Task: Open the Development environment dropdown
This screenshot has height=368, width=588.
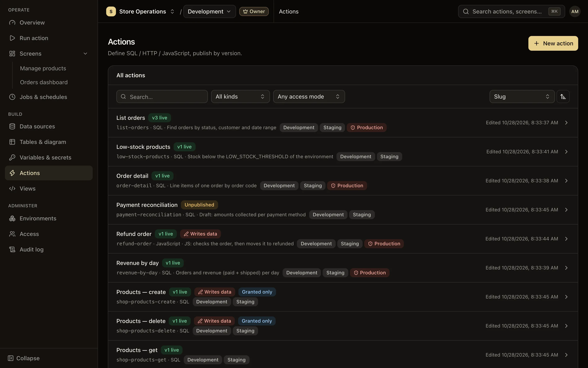Action: click(x=209, y=11)
